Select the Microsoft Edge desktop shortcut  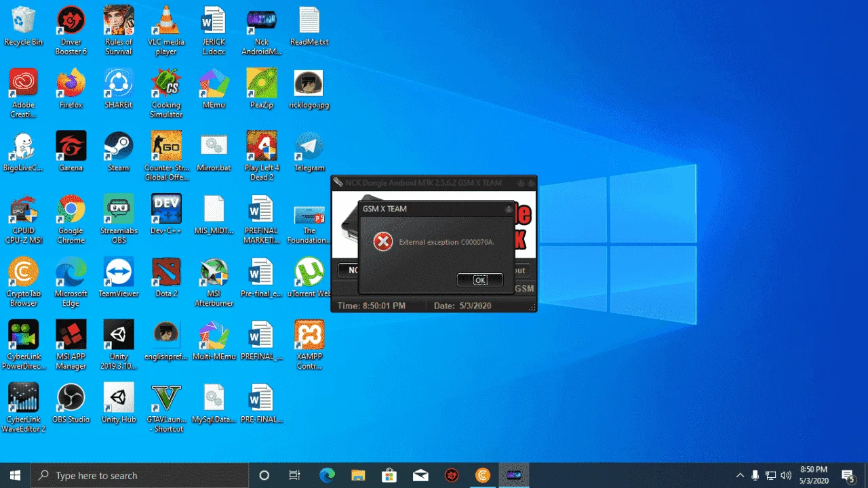71,283
